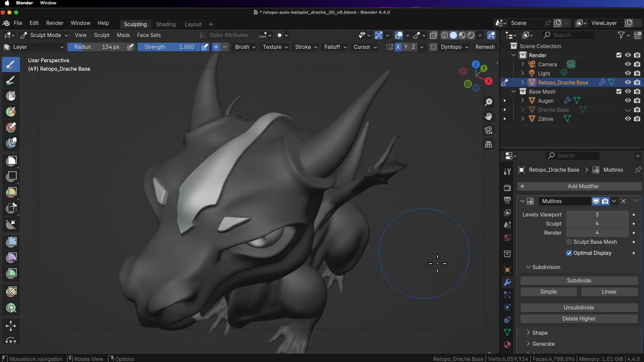Select the Mask brush tool
Image resolution: width=644 pixels, height=362 pixels.
click(x=11, y=96)
